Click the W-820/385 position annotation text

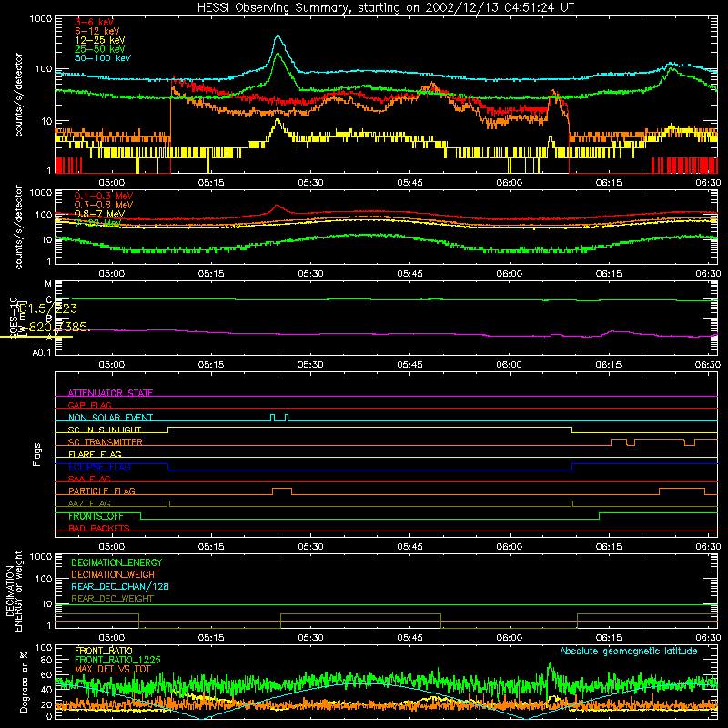click(56, 327)
